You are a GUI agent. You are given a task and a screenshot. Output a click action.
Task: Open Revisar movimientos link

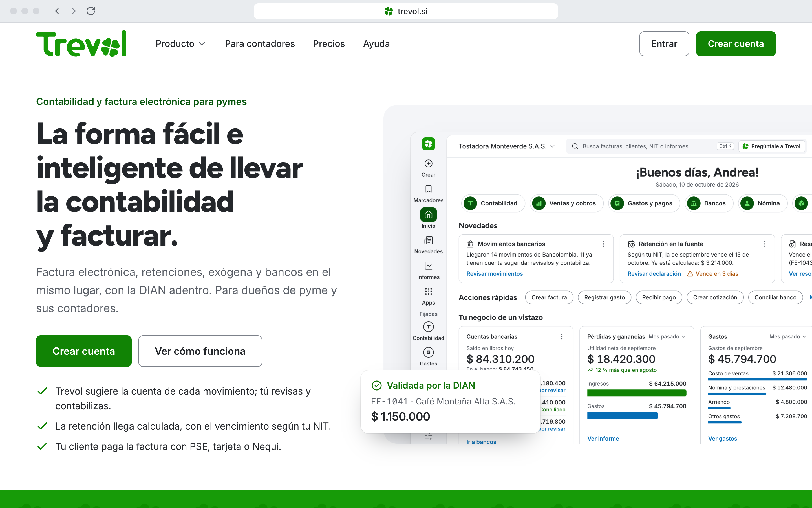(x=494, y=273)
